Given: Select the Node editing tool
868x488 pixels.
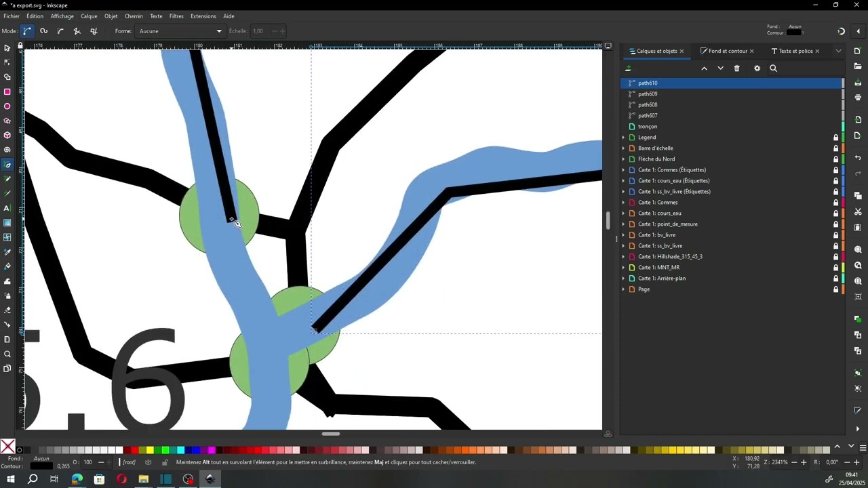Looking at the screenshot, I should (x=7, y=62).
